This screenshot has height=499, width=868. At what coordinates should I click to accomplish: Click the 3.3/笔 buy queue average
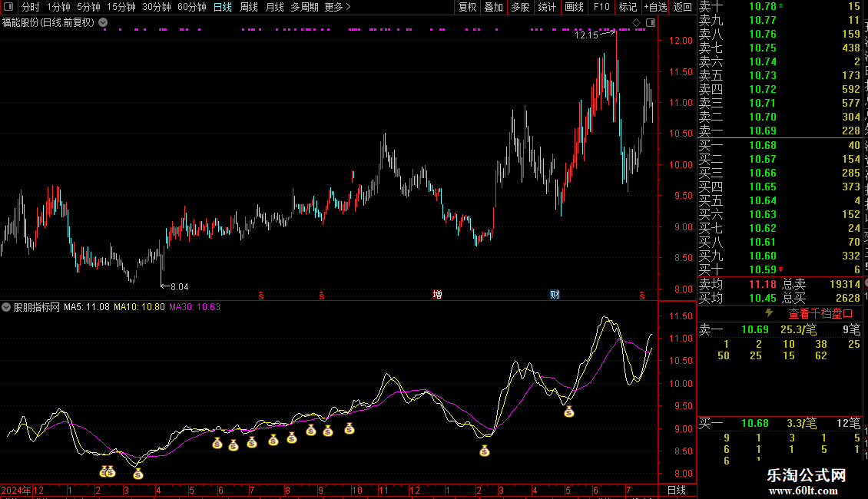click(x=802, y=423)
